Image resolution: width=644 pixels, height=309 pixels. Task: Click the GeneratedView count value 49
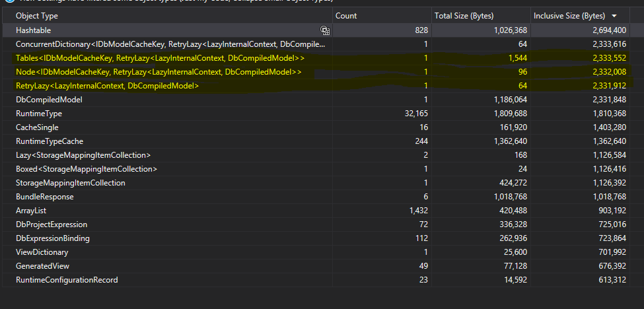[x=423, y=266]
